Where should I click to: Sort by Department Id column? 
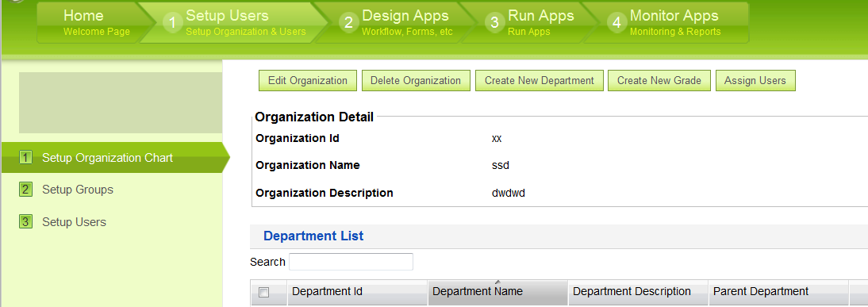click(357, 291)
